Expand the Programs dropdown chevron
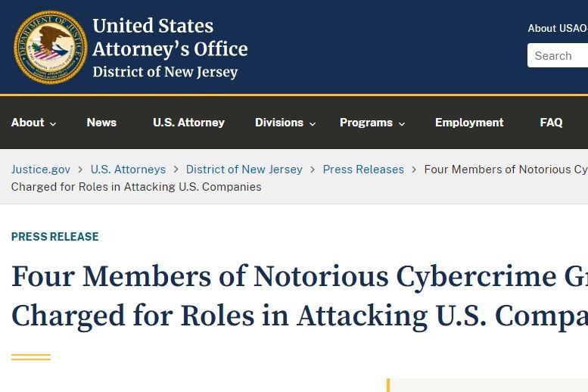588x392 pixels. coord(402,124)
